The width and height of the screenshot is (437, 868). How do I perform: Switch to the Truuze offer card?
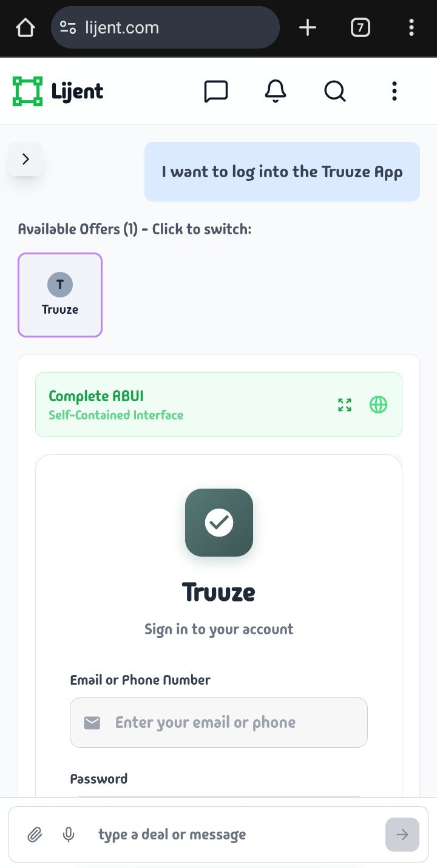pos(59,295)
